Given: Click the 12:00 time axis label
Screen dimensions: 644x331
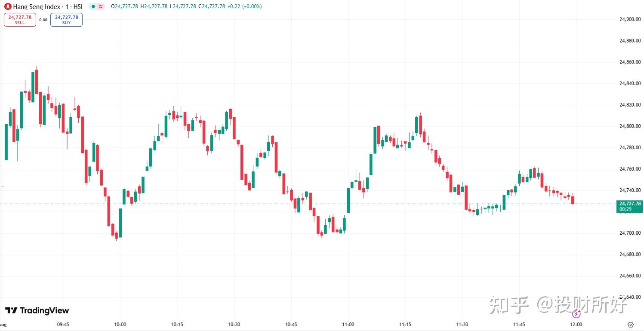Looking at the screenshot, I should [x=576, y=325].
